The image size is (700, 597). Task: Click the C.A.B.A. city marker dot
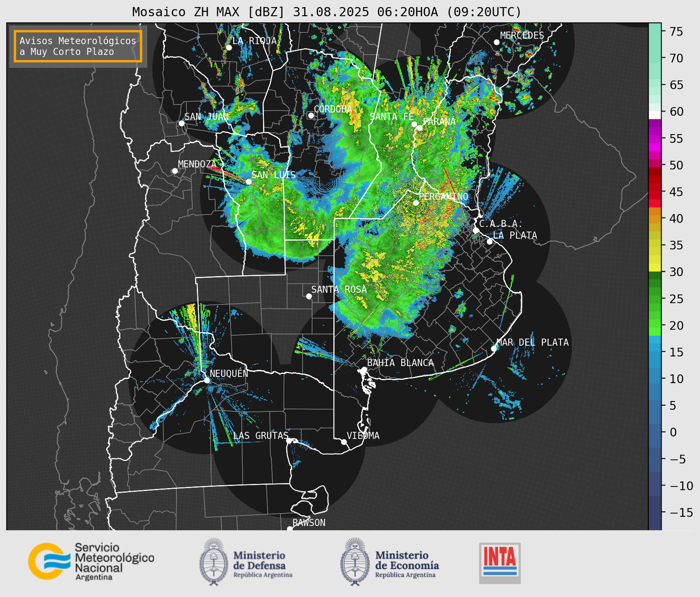476,230
